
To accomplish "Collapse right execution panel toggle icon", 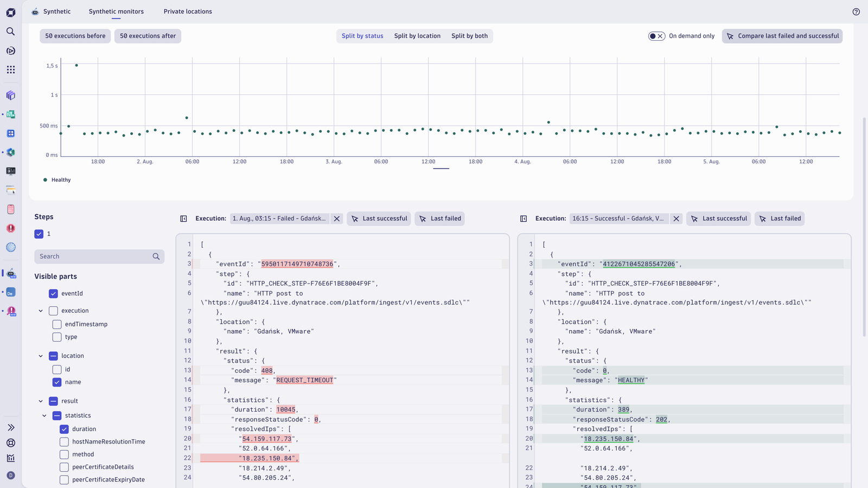I will tap(524, 219).
